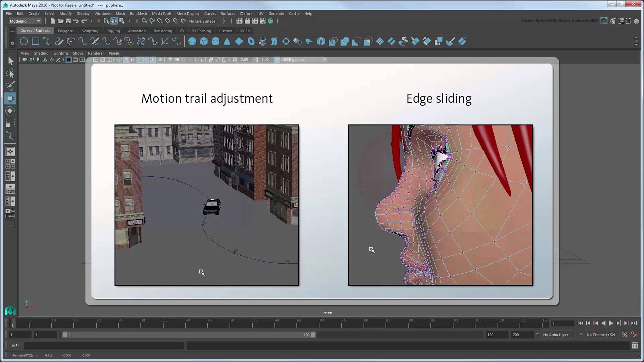
Task: Click the Loft surface shelf icon
Action: coord(274,41)
